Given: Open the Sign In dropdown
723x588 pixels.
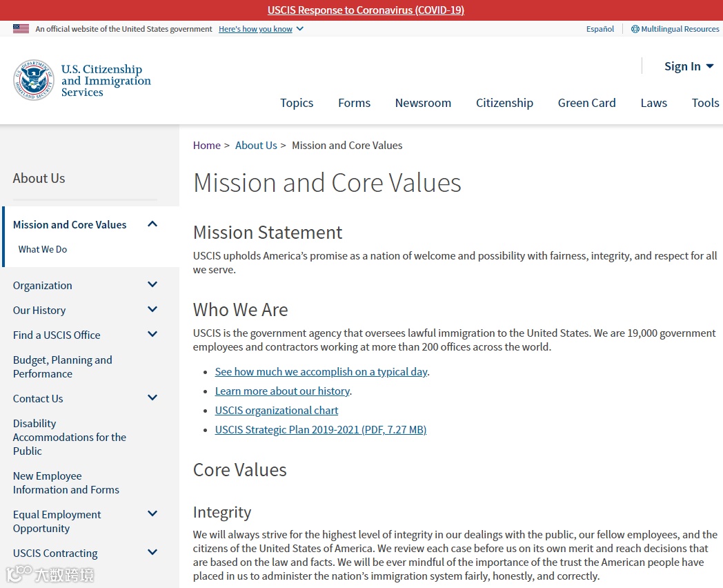Looking at the screenshot, I should [689, 66].
